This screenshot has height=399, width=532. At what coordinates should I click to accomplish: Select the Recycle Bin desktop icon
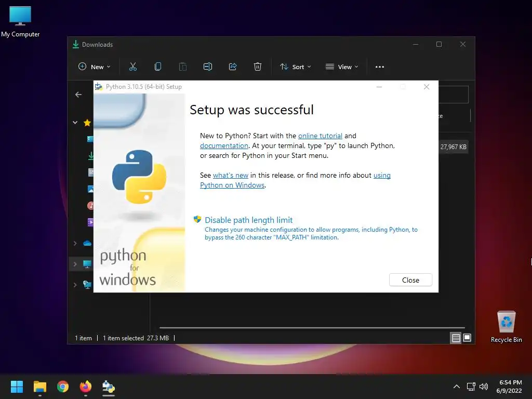tap(506, 327)
